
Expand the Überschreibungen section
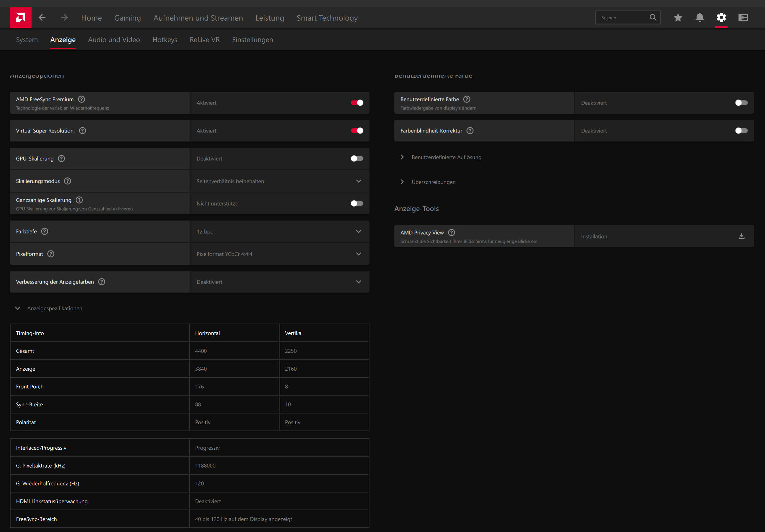[x=433, y=182]
